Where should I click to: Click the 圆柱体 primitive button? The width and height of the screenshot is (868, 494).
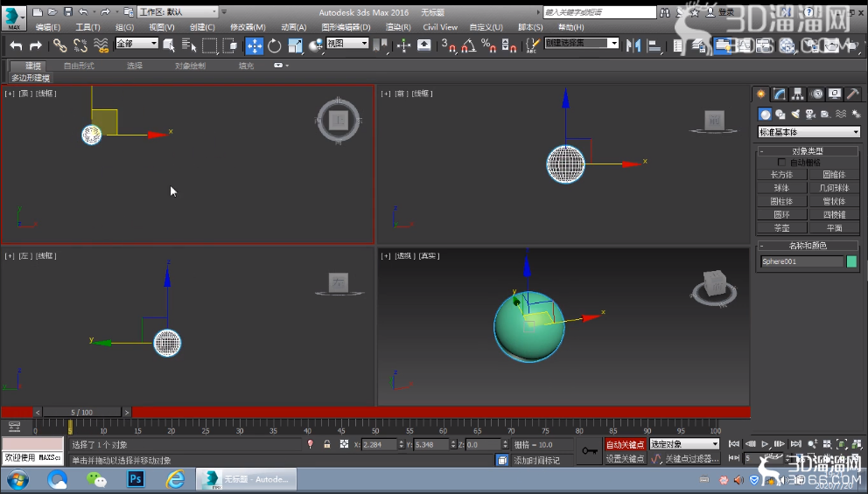point(781,201)
